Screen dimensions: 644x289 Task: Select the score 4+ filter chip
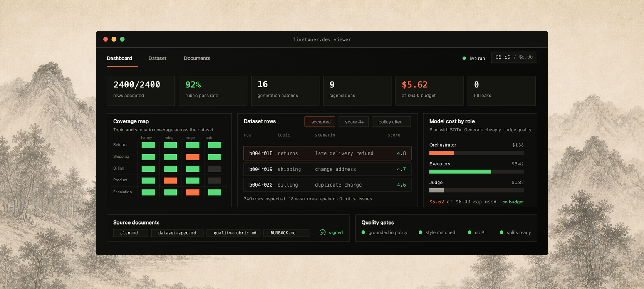(354, 122)
